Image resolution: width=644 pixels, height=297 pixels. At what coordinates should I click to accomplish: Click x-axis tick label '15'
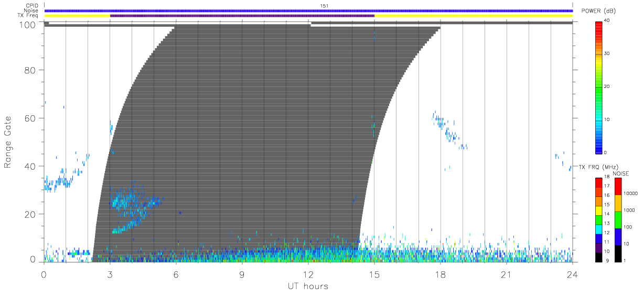coord(374,274)
